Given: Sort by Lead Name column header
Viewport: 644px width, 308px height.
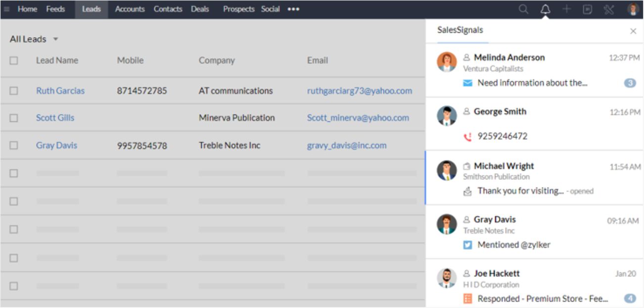Looking at the screenshot, I should click(57, 60).
